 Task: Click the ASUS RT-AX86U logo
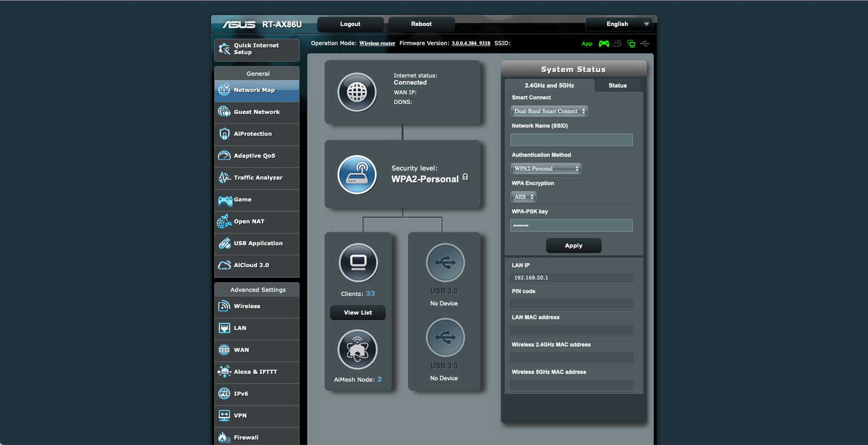tap(262, 24)
